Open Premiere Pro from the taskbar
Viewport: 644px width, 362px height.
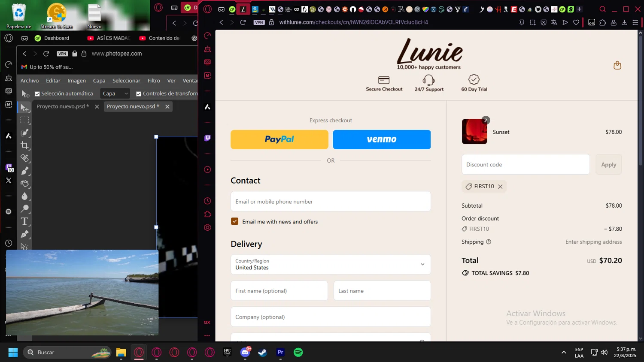point(280,353)
